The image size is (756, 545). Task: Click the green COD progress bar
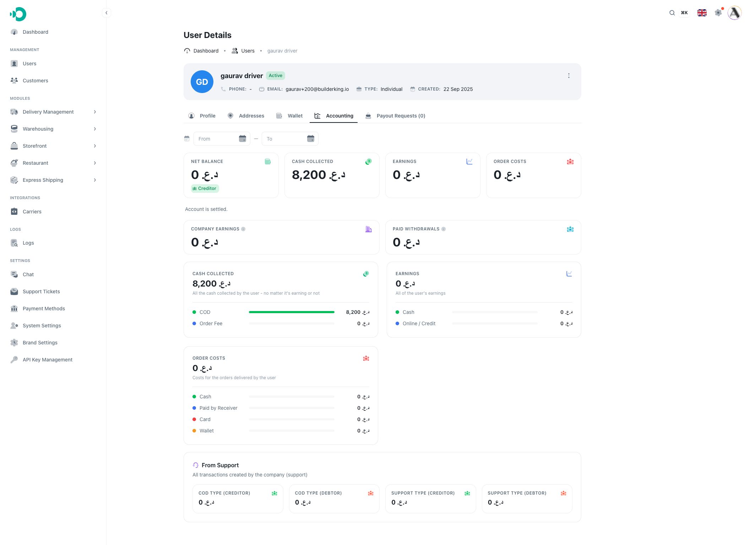coord(292,312)
